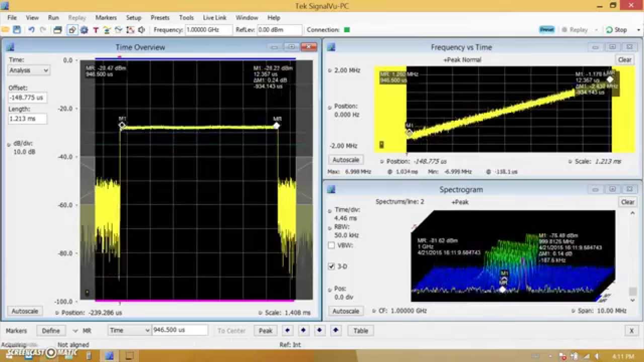This screenshot has height=362, width=644.
Task: Open the blue gear Settings icon
Action: [84, 30]
